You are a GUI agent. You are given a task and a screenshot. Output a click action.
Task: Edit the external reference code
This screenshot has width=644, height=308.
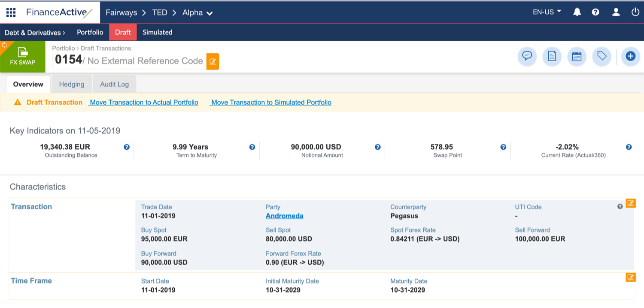213,61
